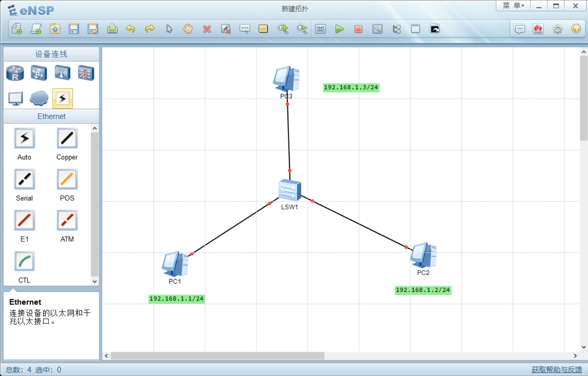Screen dimensions: 588x376
Task: Click the data capture magnifier icon
Action: tap(377, 29)
